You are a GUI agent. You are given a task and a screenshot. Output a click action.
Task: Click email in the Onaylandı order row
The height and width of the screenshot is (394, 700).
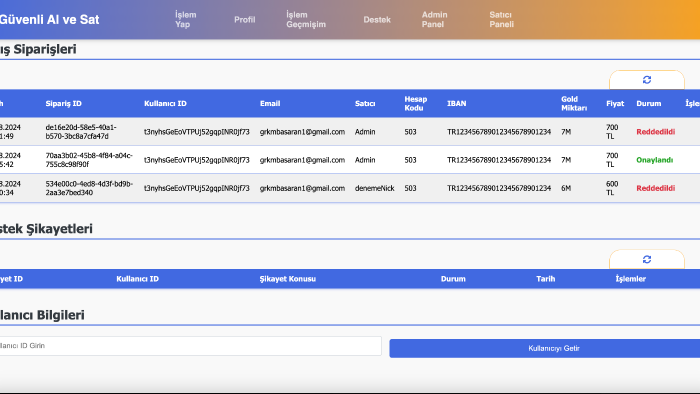(302, 160)
